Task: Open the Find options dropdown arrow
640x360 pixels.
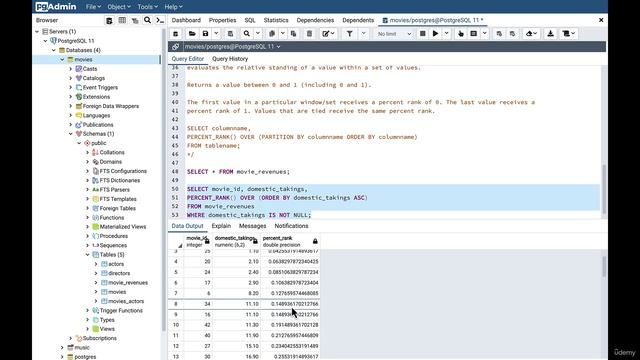Action: 258,34
